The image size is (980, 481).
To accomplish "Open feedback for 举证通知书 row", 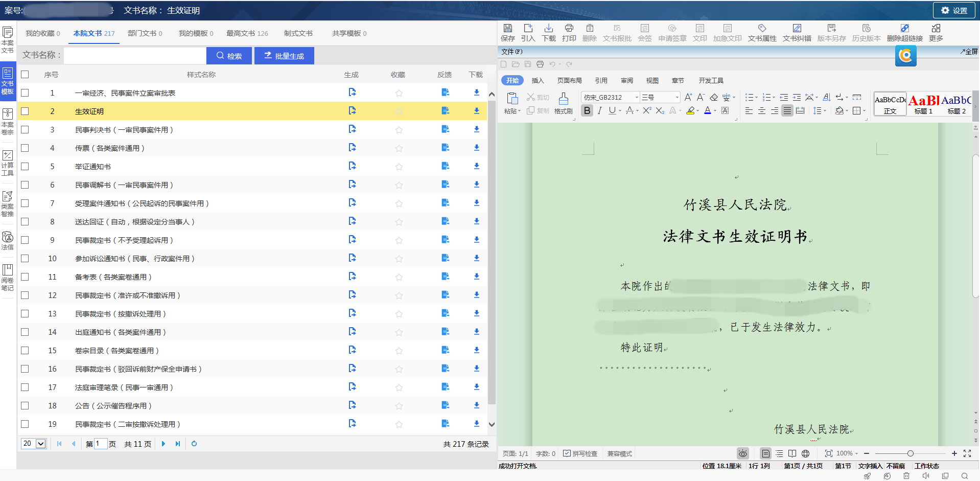I will click(445, 166).
